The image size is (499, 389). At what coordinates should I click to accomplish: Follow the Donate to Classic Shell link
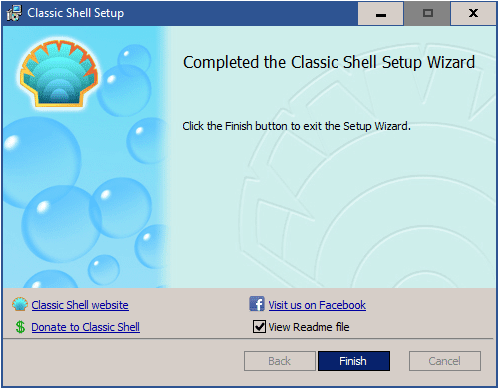[x=85, y=327]
